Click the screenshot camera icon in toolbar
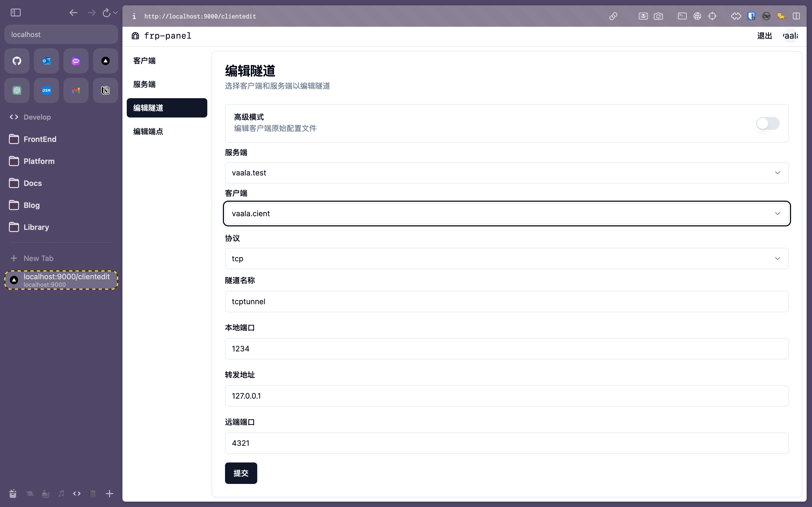This screenshot has width=812, height=507. [658, 16]
